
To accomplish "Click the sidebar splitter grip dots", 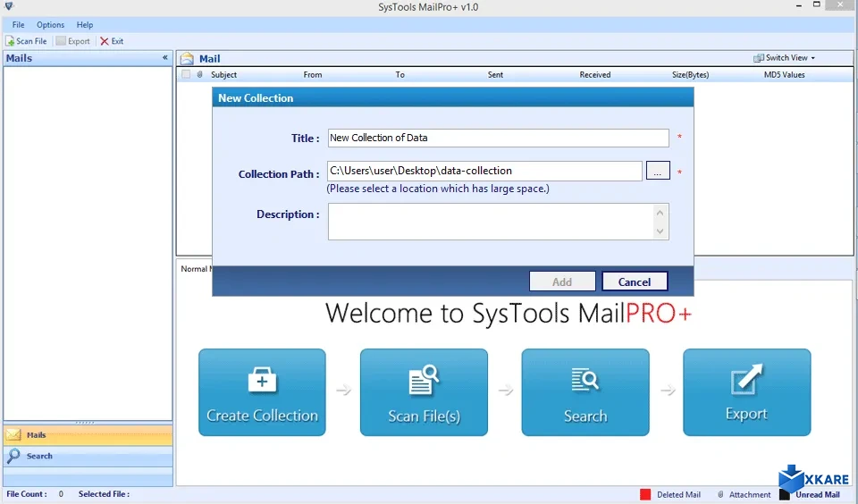I will point(85,423).
